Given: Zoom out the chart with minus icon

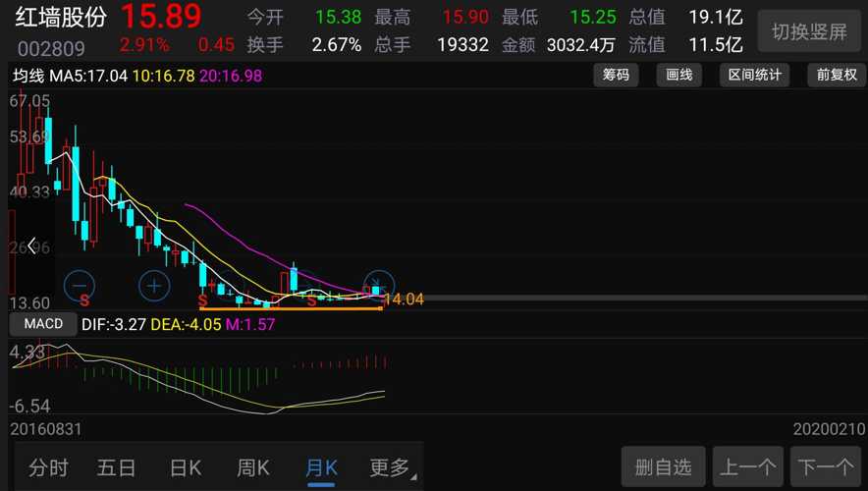Looking at the screenshot, I should coord(80,286).
